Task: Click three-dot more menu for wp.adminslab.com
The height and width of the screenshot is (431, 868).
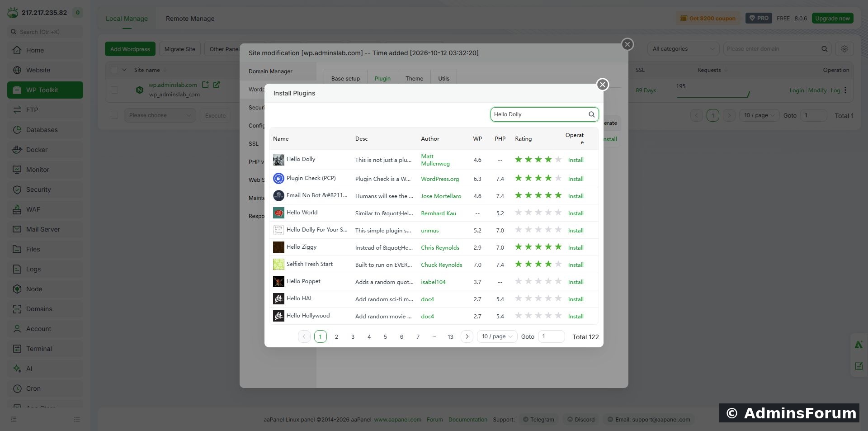Action: [845, 90]
